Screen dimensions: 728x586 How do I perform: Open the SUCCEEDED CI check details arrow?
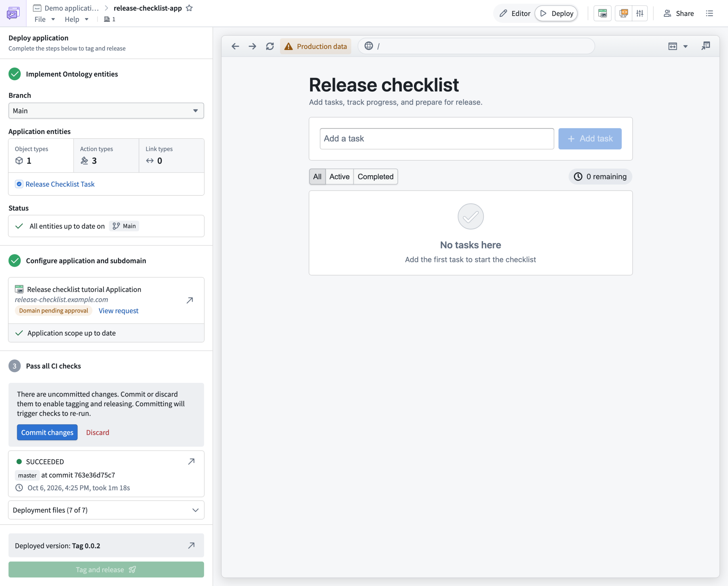[192, 461]
